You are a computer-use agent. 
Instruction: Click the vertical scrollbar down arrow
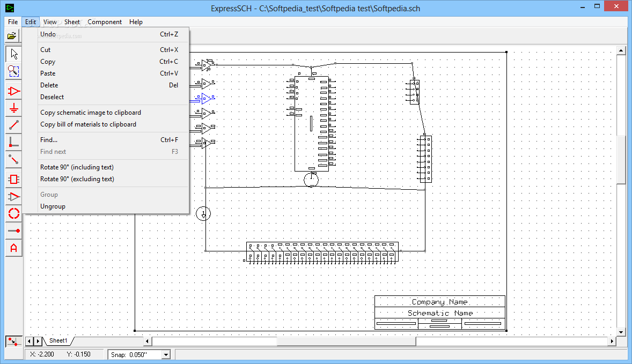(621, 332)
